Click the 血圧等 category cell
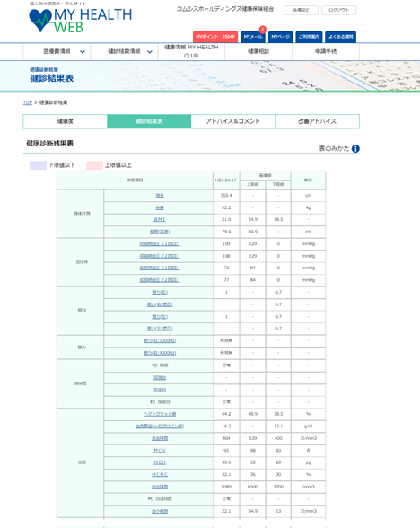The width and height of the screenshot is (420, 528). [81, 262]
